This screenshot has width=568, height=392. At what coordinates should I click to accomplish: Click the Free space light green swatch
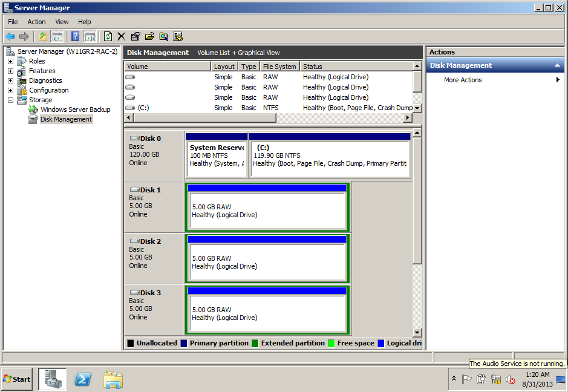click(x=331, y=343)
